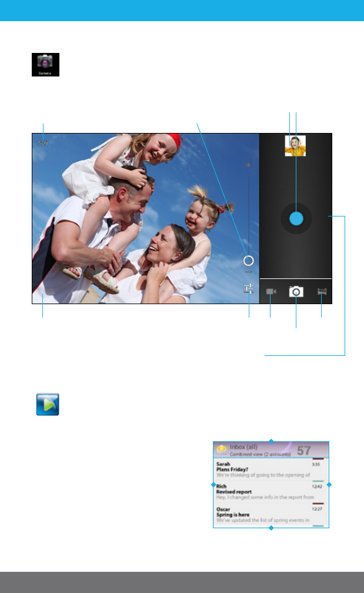Open the Camera app icon
The image size is (364, 593).
(45, 65)
